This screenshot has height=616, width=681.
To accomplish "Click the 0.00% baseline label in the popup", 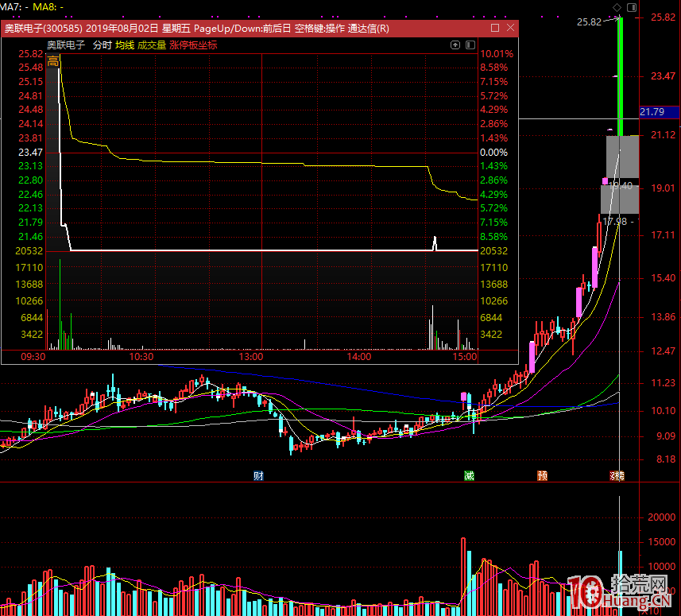I will (x=493, y=153).
